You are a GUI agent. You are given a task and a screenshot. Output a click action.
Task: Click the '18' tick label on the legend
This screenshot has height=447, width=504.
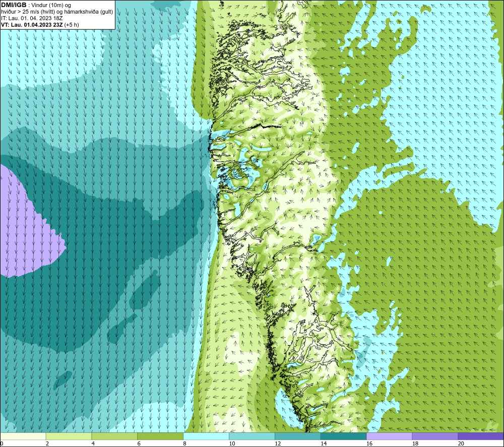coord(415,443)
